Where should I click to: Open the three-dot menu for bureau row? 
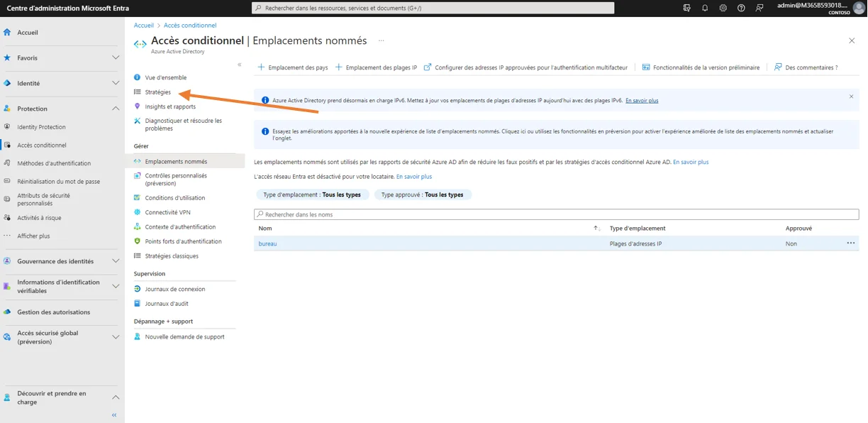[850, 243]
